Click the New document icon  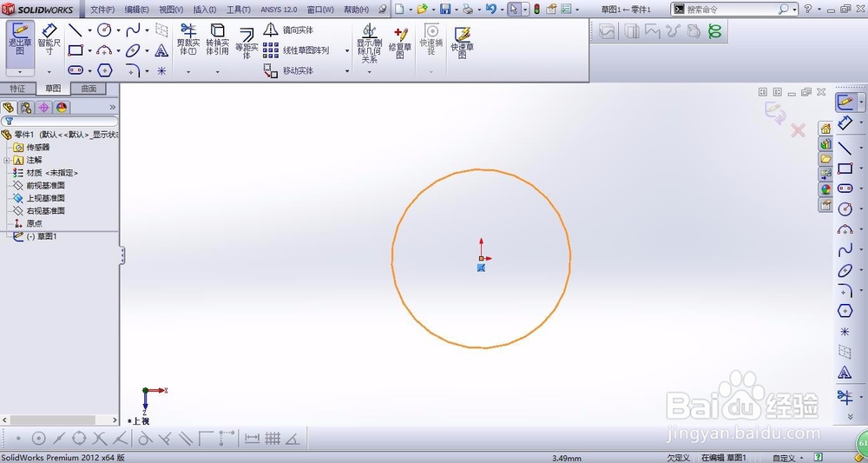[399, 9]
